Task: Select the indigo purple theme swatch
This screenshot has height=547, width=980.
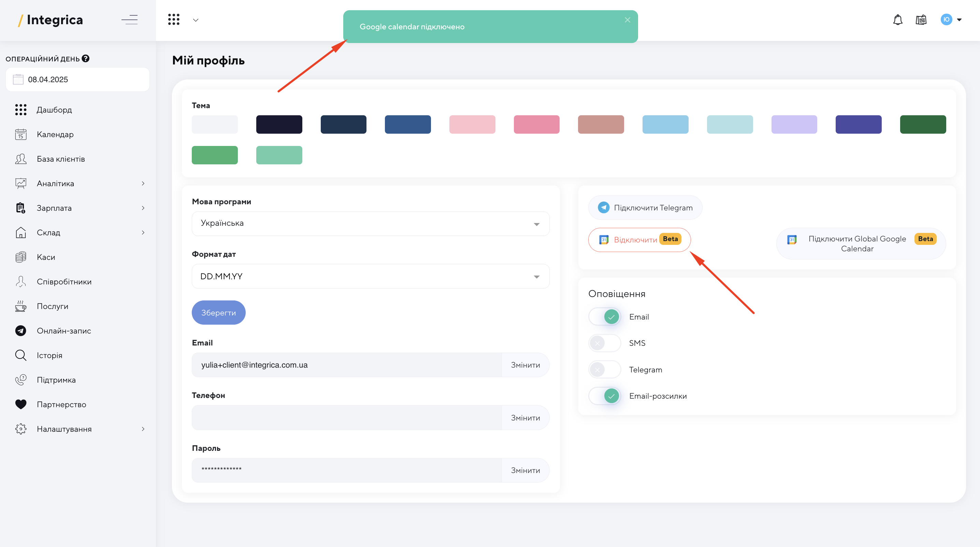Action: [858, 124]
